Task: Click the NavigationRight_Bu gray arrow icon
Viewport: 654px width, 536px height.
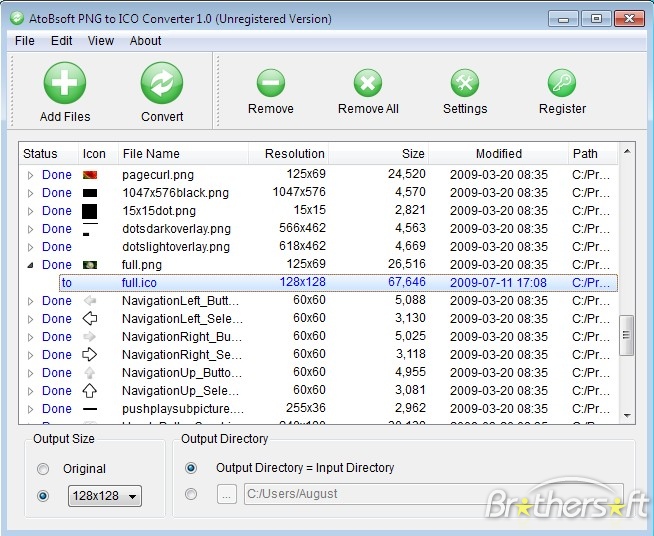Action: click(90, 337)
